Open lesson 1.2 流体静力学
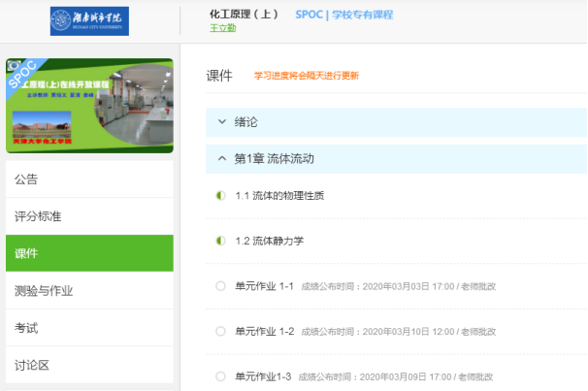Viewport: 588px width, 391px height. tap(272, 241)
